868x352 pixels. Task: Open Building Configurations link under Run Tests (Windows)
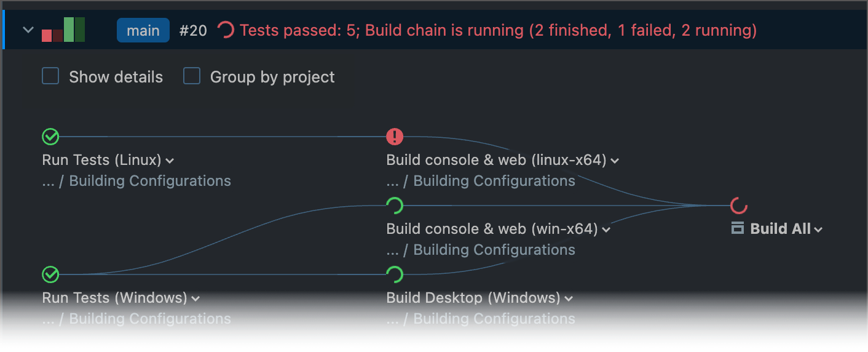click(x=150, y=319)
